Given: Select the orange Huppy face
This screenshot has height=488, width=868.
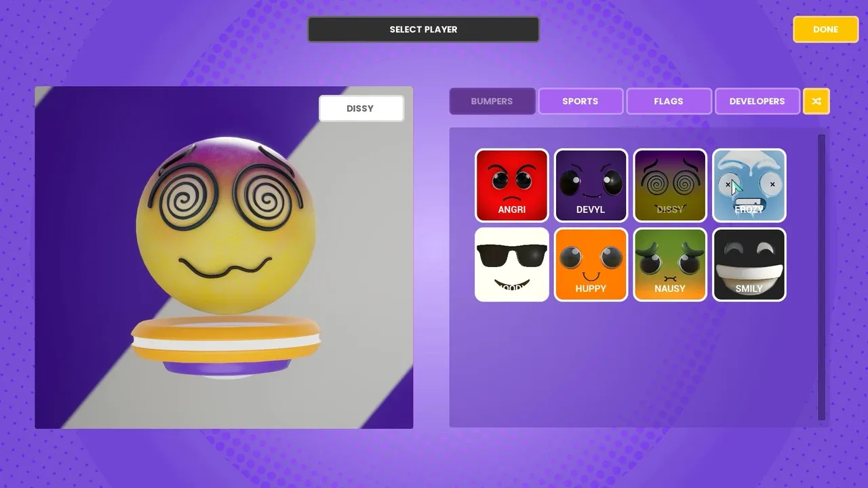Looking at the screenshot, I should click(x=591, y=264).
